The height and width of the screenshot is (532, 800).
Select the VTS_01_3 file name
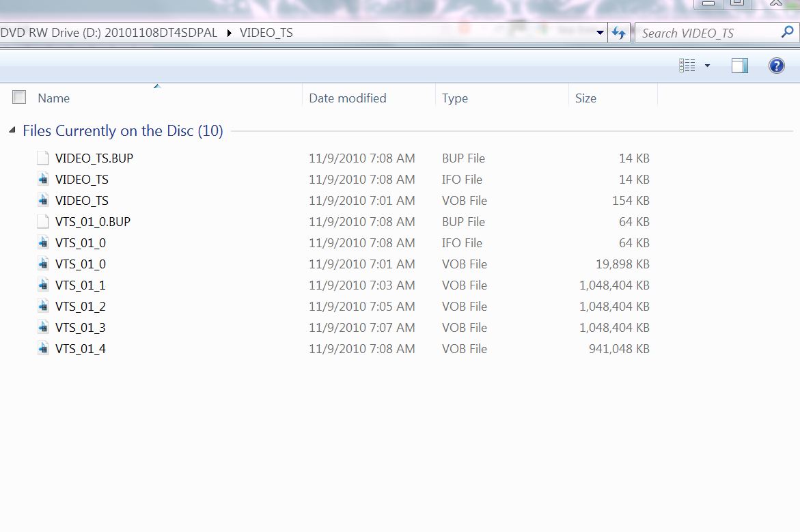click(x=80, y=327)
